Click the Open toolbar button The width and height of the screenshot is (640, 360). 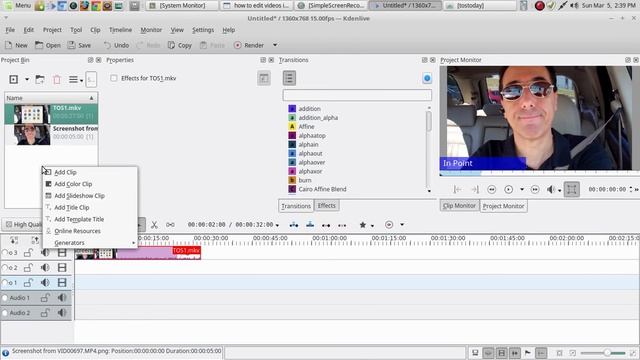pos(48,45)
